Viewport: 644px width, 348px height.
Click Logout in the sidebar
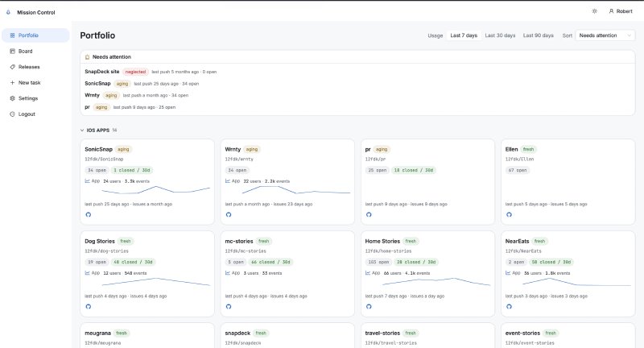35,114
